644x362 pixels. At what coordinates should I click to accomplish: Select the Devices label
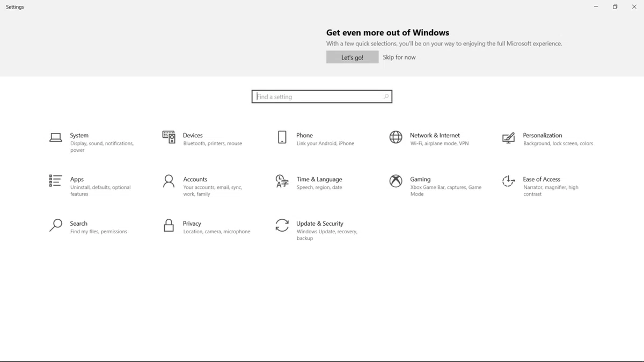(193, 136)
